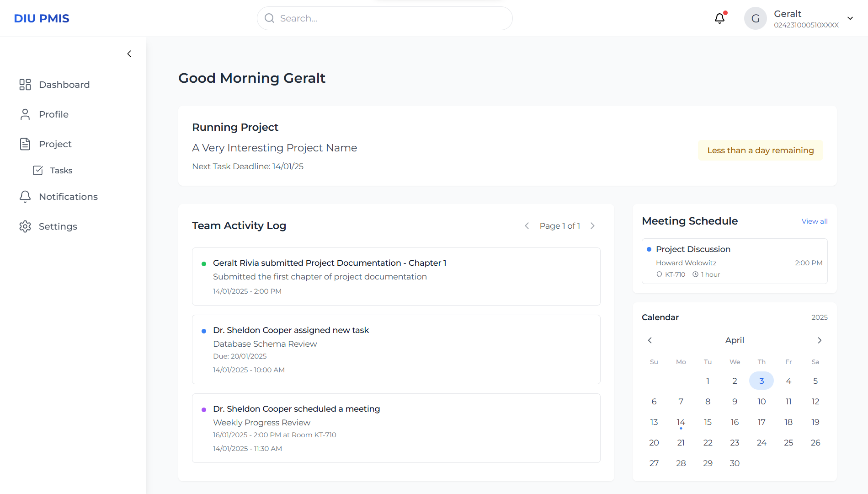Screen dimensions: 868x494
Task: Click the search magnifier icon
Action: click(x=270, y=18)
